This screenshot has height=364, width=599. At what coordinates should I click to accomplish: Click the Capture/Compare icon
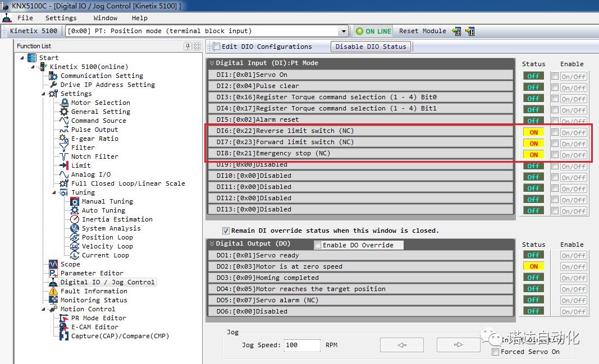point(64,336)
